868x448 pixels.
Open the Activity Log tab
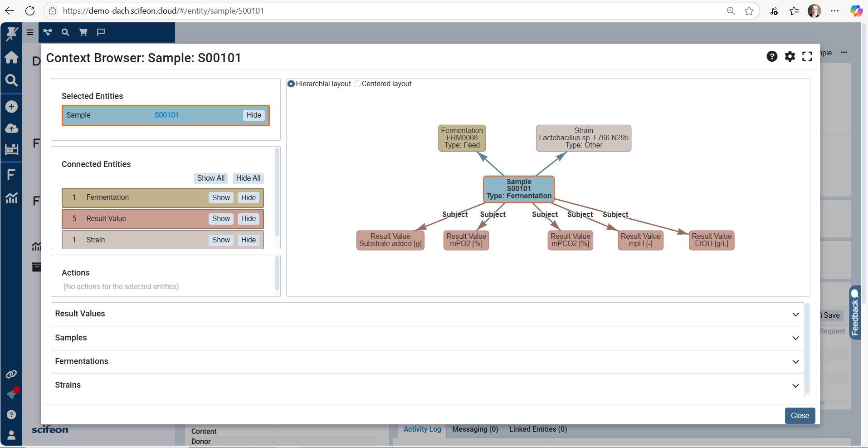click(x=422, y=429)
